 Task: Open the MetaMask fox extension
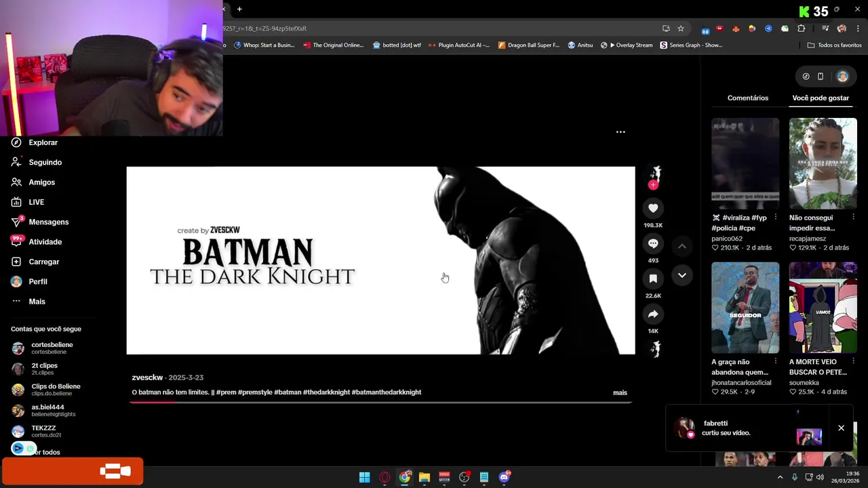click(x=736, y=28)
